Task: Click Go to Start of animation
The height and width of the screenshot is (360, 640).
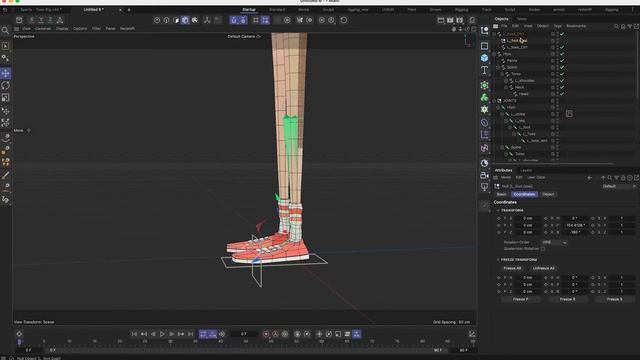Action: coord(134,334)
